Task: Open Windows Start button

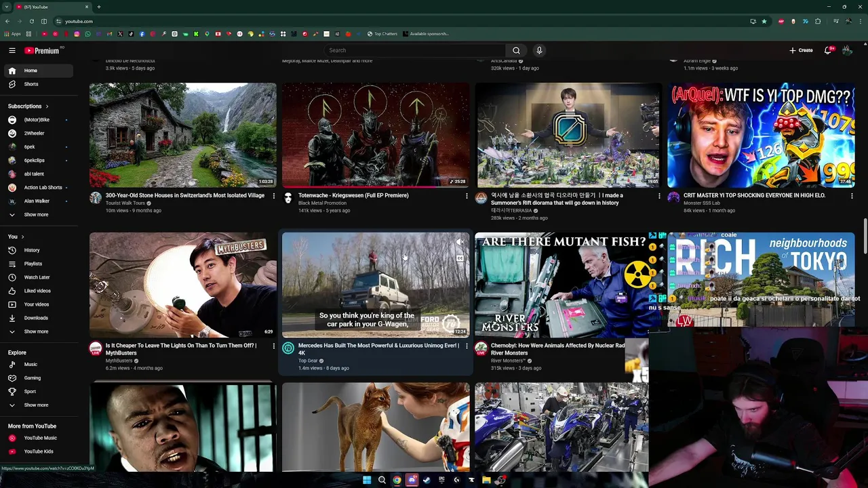Action: (367, 480)
